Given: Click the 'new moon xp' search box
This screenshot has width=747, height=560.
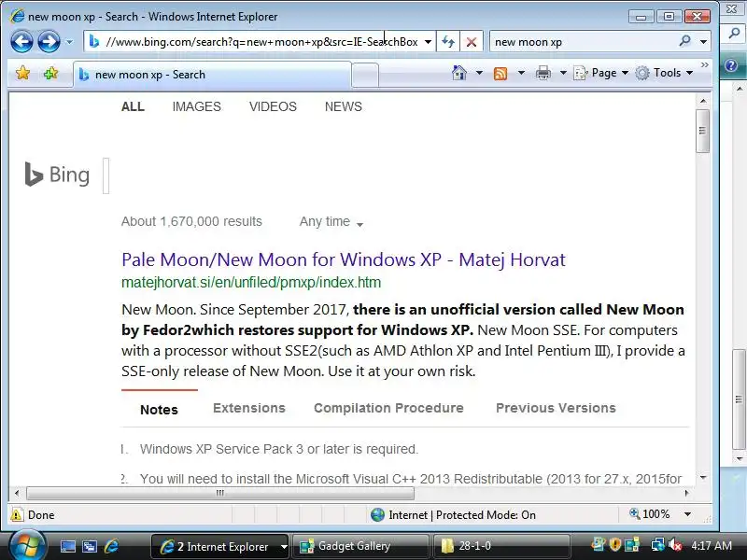Looking at the screenshot, I should point(581,42).
